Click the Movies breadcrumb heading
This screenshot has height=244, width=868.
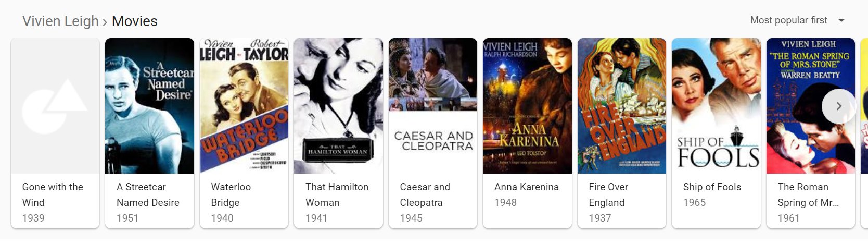click(x=135, y=21)
